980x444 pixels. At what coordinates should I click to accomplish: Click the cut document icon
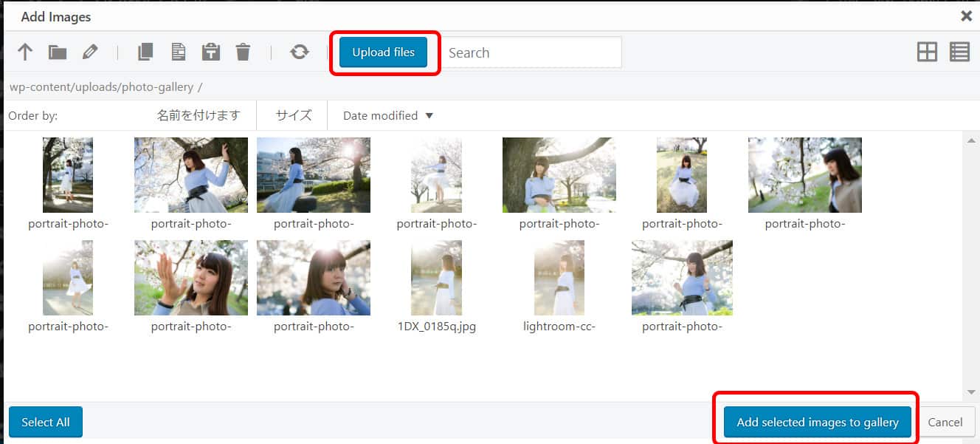[x=178, y=52]
